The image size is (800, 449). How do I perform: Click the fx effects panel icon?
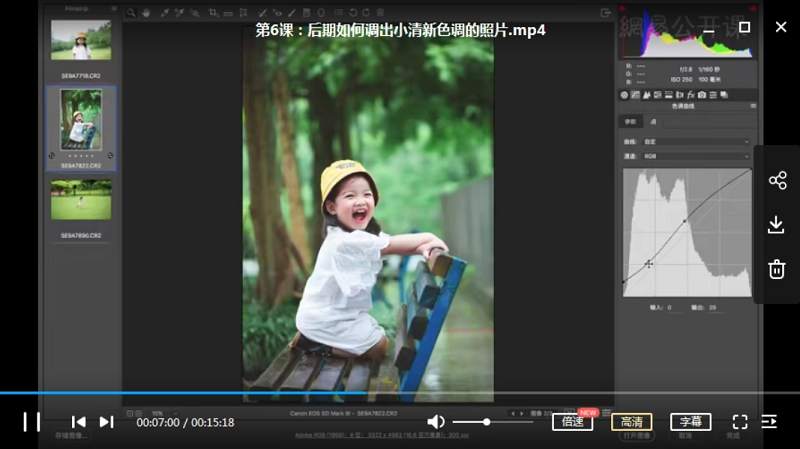pyautogui.click(x=691, y=95)
